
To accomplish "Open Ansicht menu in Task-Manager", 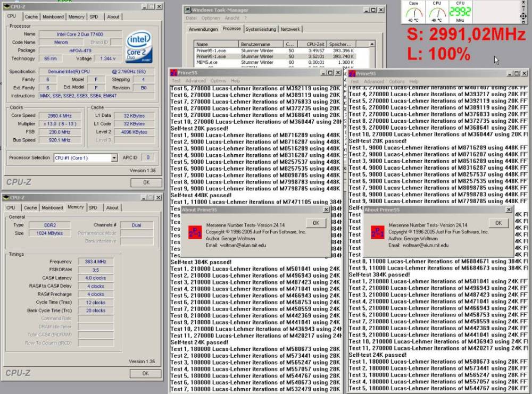I will point(232,18).
